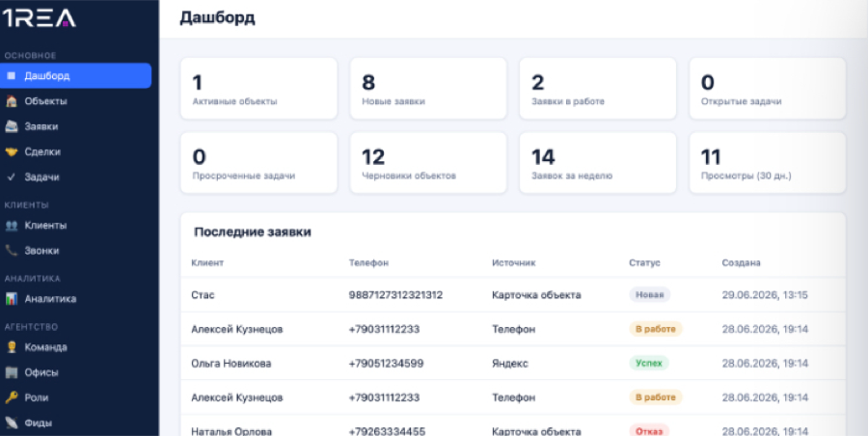This screenshot has width=868, height=436.
Task: Open Офисы in the sidebar
Action: tap(75, 372)
